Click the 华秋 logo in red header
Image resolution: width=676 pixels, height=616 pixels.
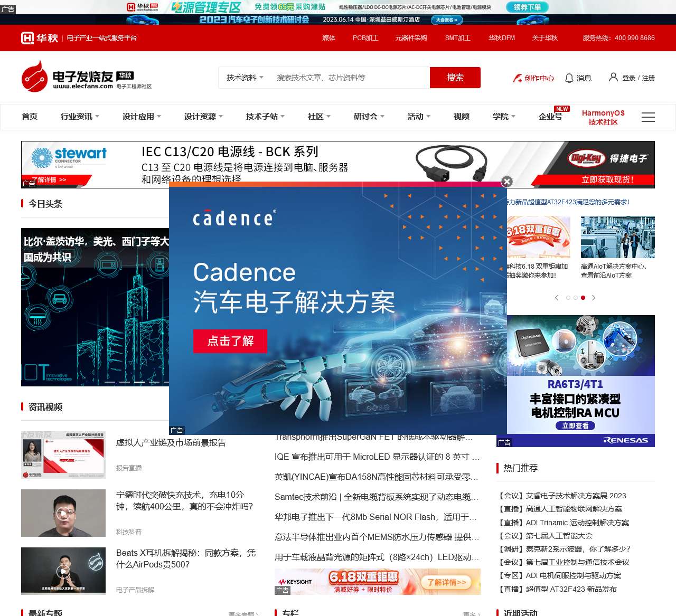pyautogui.click(x=40, y=38)
